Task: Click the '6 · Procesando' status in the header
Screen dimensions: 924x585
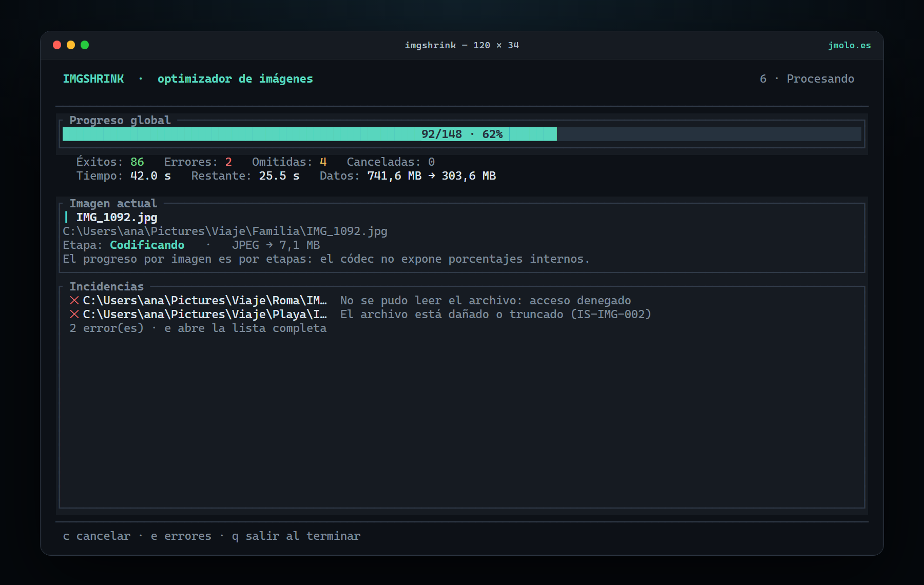Action: 807,79
